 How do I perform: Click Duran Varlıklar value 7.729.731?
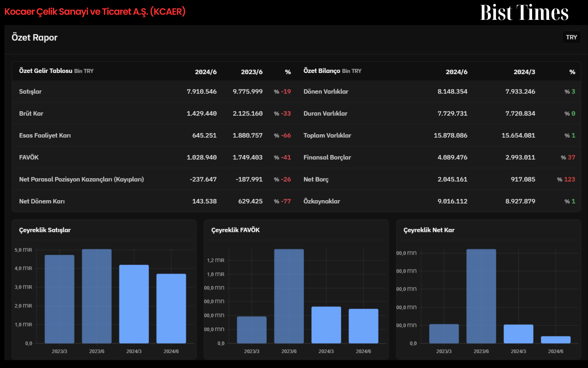[452, 114]
